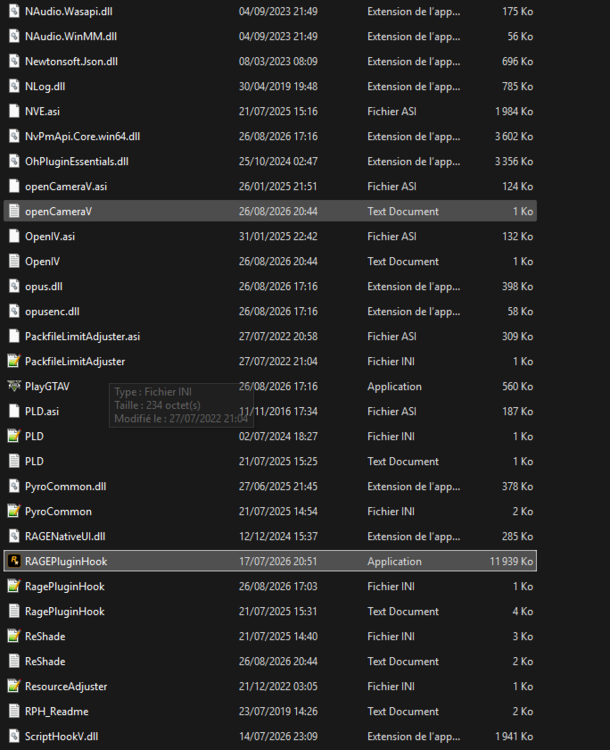This screenshot has height=750, width=610.
Task: Click Application type in the PlayGTAV row
Action: 394,386
